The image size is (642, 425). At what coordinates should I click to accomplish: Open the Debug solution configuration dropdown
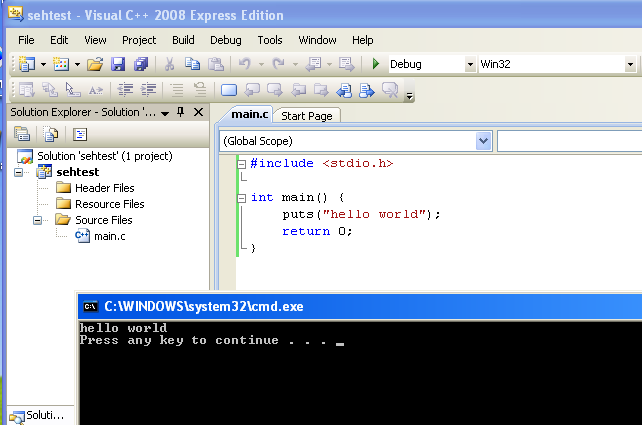(x=470, y=64)
